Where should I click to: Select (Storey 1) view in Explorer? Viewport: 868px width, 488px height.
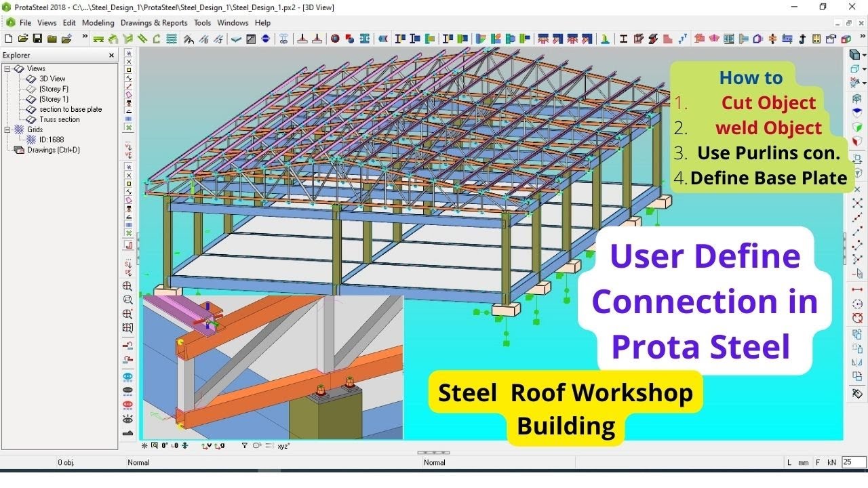(54, 99)
